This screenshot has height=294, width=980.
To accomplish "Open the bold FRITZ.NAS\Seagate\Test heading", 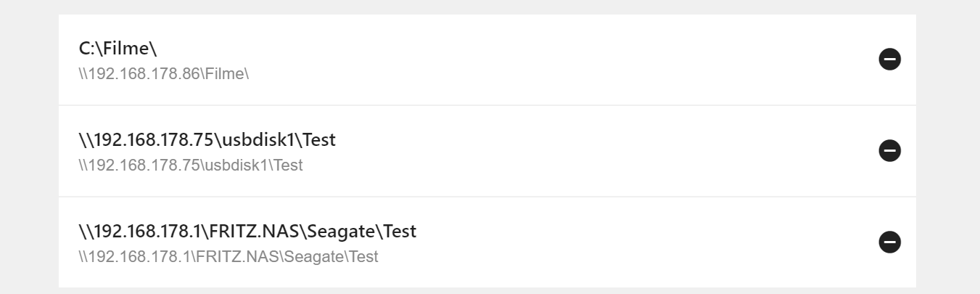I will pos(247,231).
